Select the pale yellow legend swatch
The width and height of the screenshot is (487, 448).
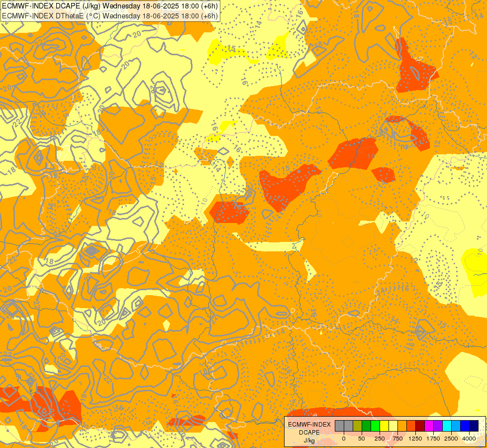point(393,426)
